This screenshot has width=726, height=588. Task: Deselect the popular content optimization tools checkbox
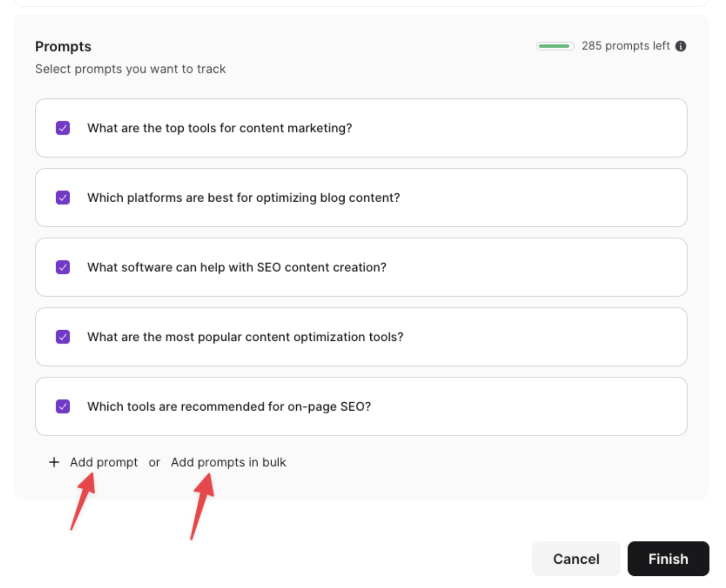[63, 337]
